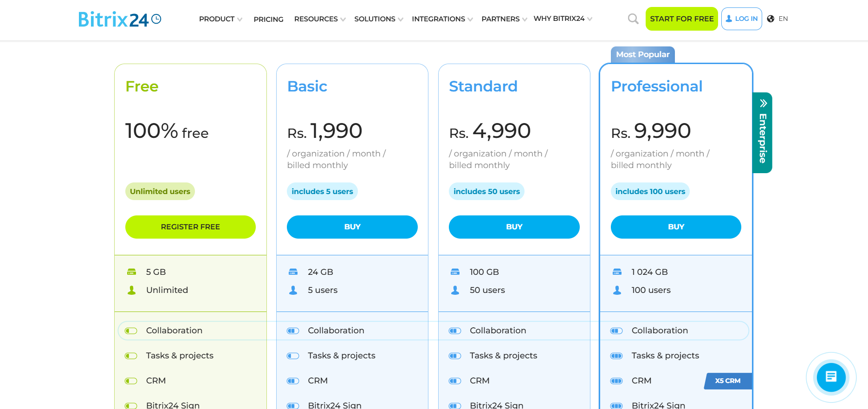Click the search magnifier icon
868x409 pixels.
point(633,19)
